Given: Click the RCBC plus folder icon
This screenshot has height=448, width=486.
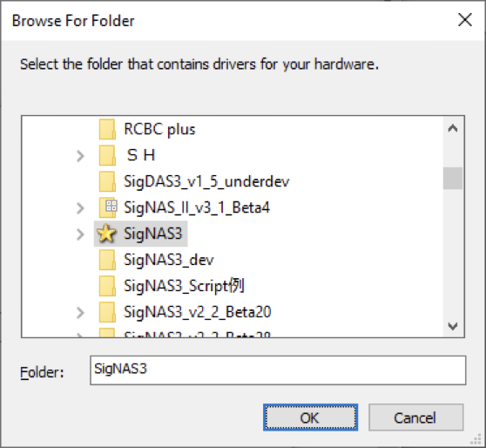Looking at the screenshot, I should (107, 129).
